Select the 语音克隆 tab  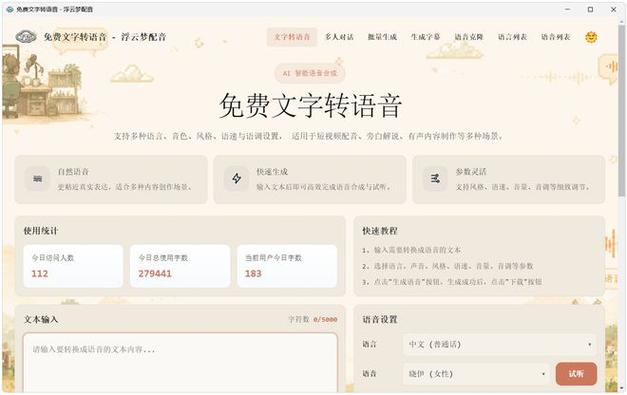pyautogui.click(x=469, y=37)
